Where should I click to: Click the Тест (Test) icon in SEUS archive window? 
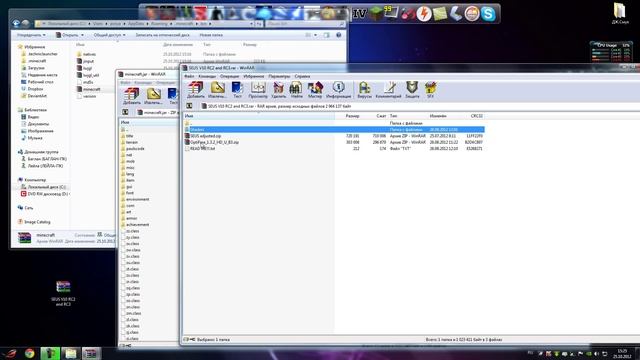[x=237, y=90]
